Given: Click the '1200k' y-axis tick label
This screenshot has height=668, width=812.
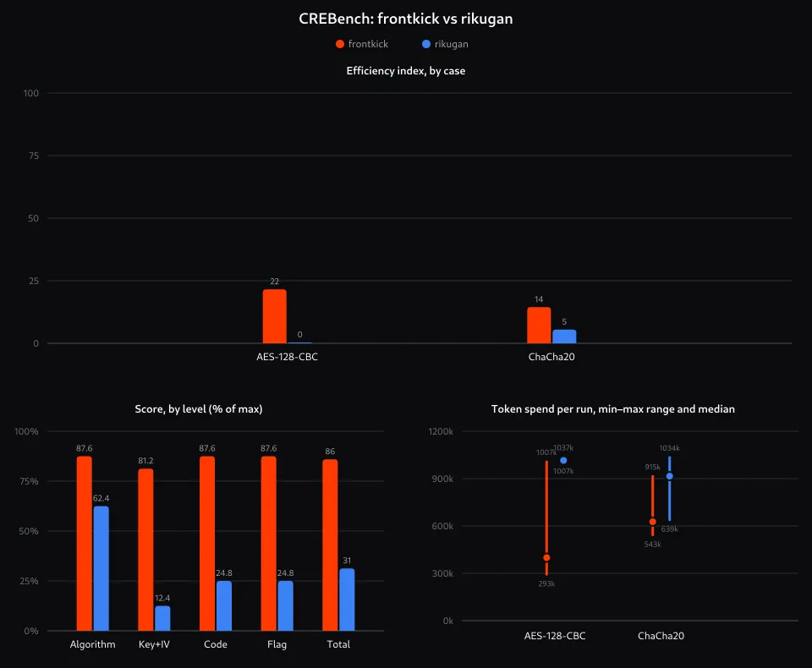Looking at the screenshot, I should coord(441,431).
